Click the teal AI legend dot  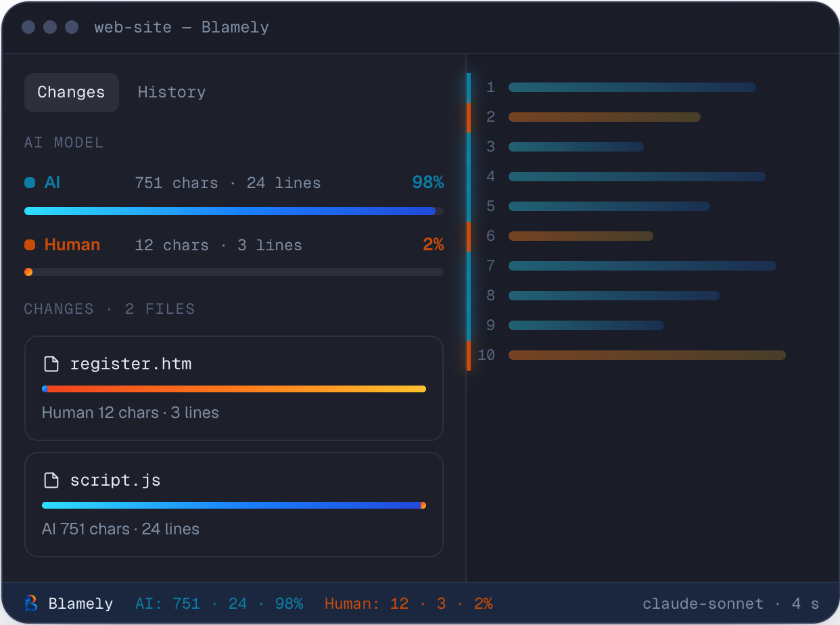click(x=30, y=183)
